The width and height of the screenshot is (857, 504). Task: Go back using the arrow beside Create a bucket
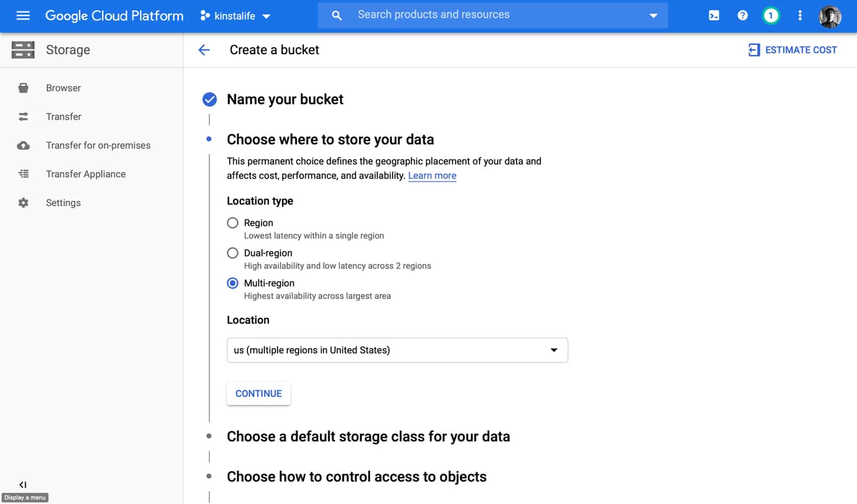point(204,50)
